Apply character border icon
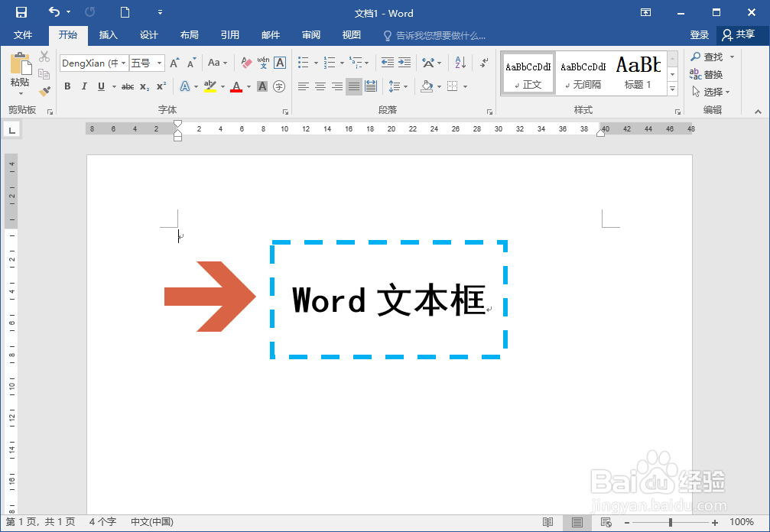The height and width of the screenshot is (532, 770). [280, 63]
